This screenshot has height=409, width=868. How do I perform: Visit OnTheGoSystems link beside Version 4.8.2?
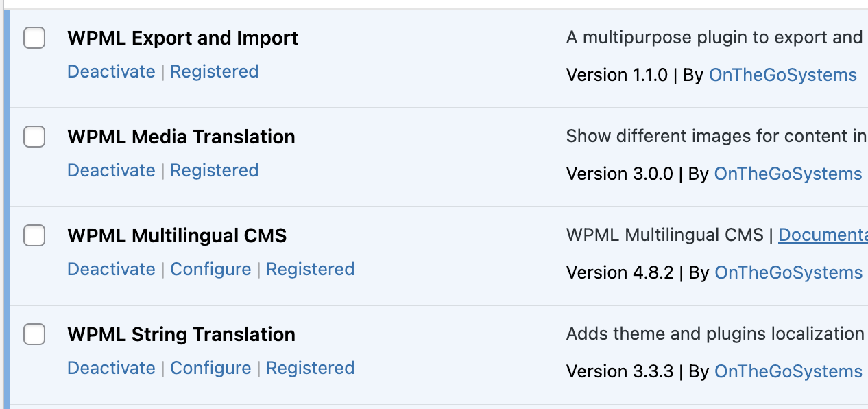click(788, 272)
